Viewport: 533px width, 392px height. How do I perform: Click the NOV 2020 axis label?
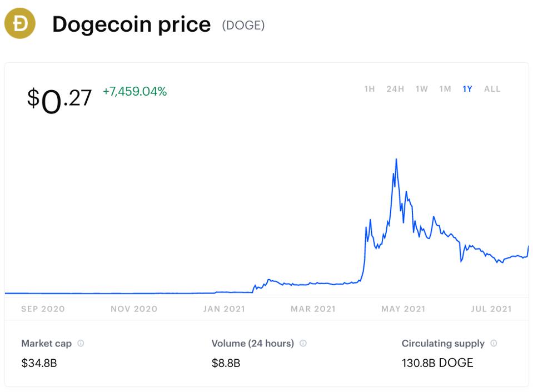pos(134,309)
